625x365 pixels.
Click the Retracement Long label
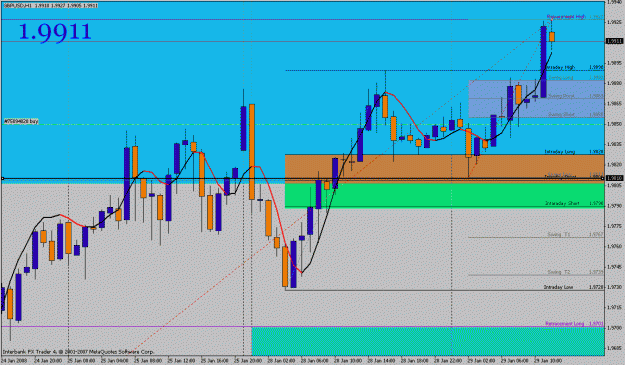click(565, 324)
